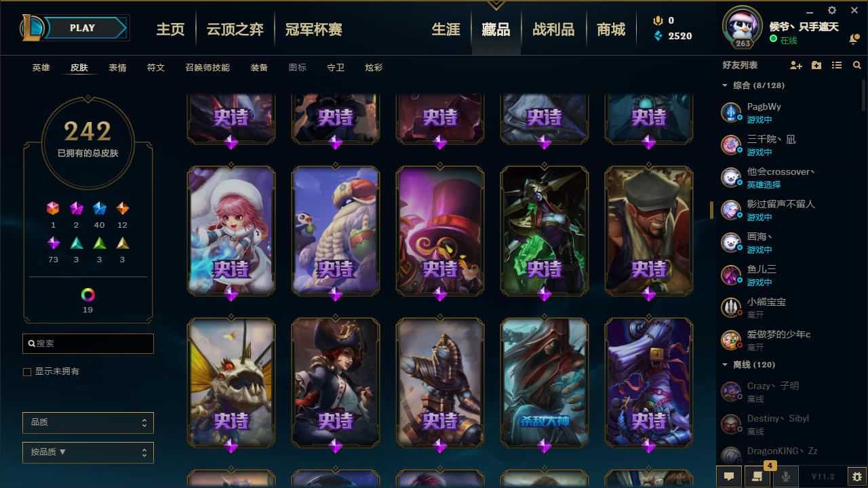
Task: Click the chroma color wheel icon
Action: 88,295
